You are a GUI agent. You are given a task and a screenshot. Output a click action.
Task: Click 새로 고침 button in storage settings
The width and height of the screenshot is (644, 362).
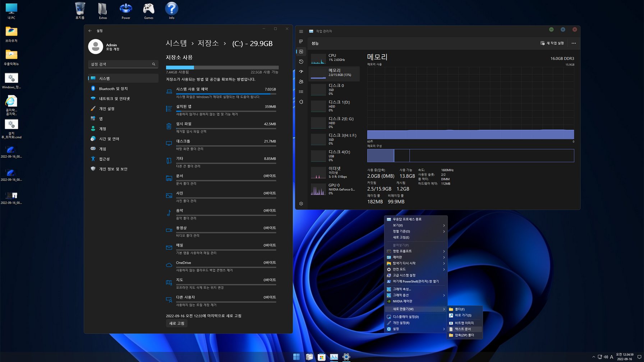(x=177, y=323)
